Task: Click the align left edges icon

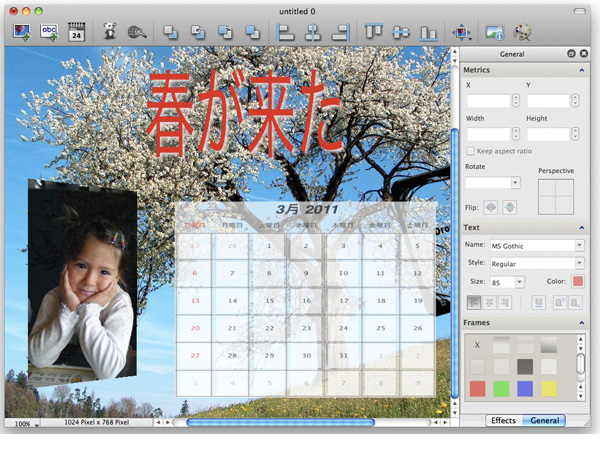Action: (285, 31)
